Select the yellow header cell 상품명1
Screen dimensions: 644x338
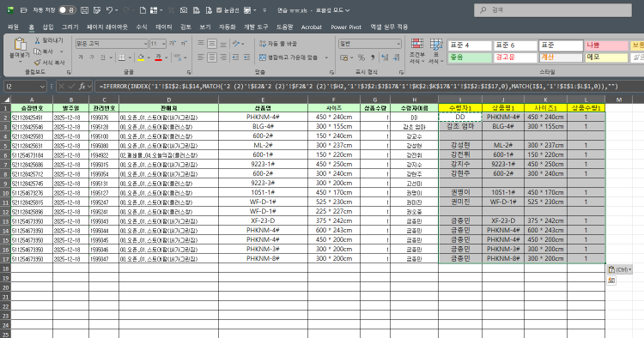click(x=503, y=107)
